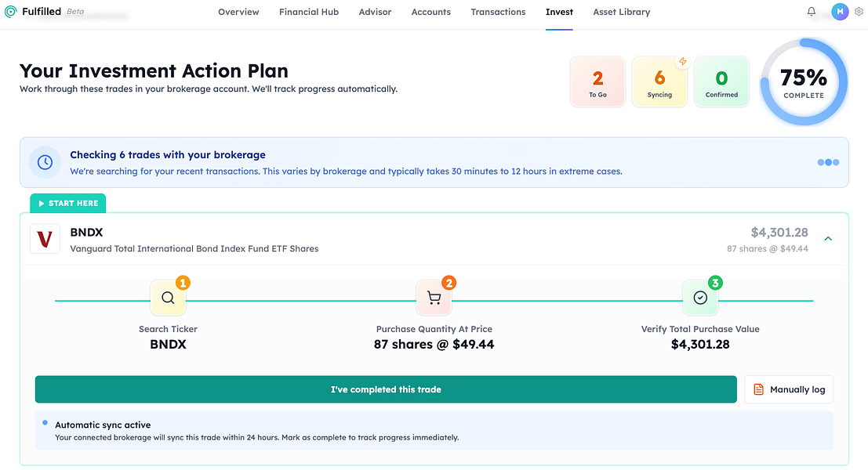Click the bold 87 shares @ $49.44 purchase value
Image resolution: width=868 pixels, height=470 pixels.
click(x=434, y=345)
